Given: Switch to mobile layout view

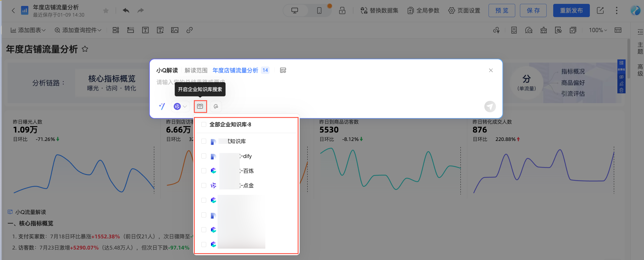Looking at the screenshot, I should click(x=319, y=10).
